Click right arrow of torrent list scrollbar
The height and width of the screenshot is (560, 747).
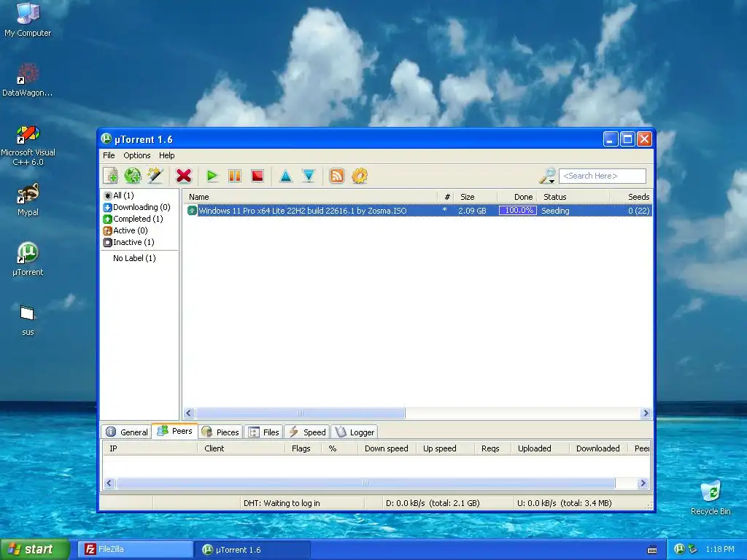646,413
